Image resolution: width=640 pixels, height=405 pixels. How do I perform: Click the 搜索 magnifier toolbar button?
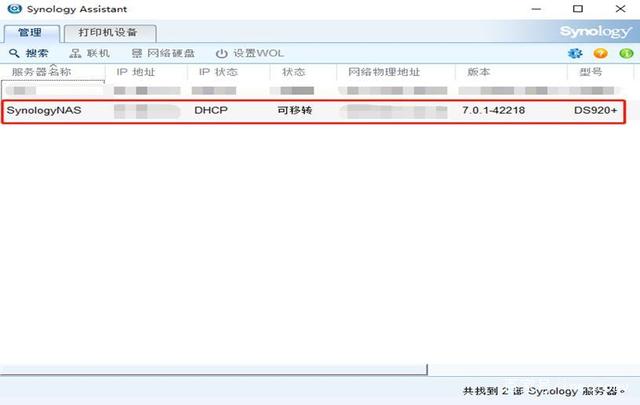tap(29, 53)
